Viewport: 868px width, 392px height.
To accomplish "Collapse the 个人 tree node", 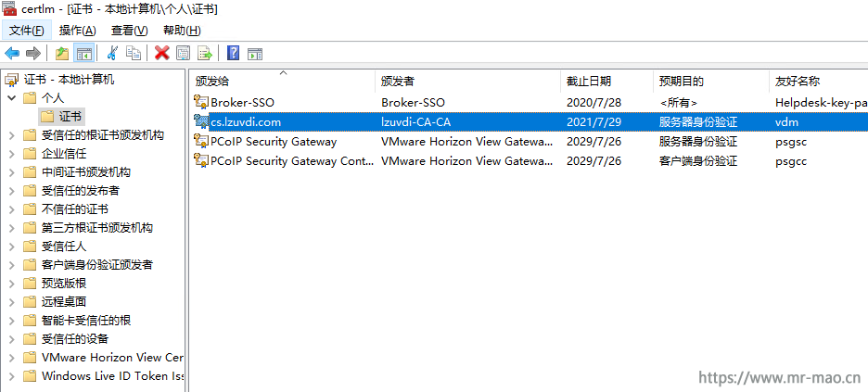I will pyautogui.click(x=12, y=98).
